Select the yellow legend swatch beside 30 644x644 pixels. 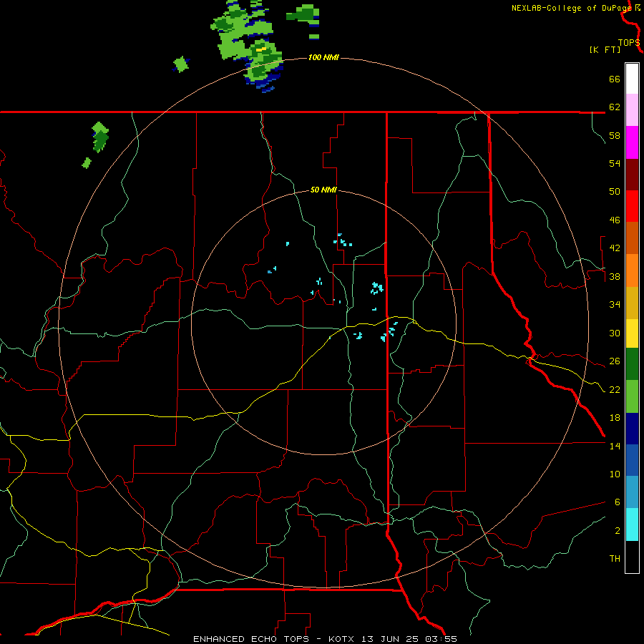pyautogui.click(x=632, y=333)
